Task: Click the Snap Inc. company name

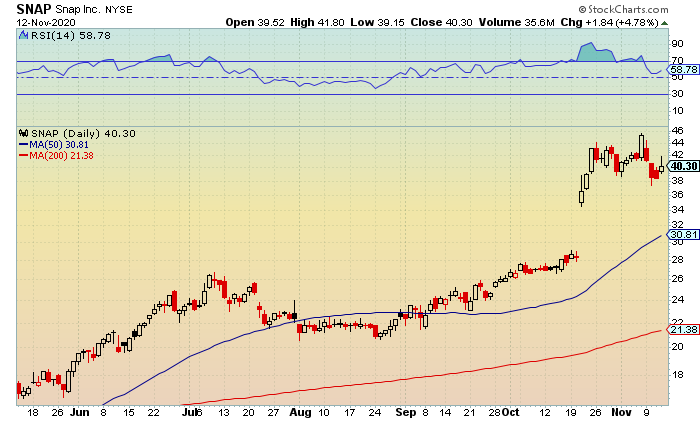Action: 78,9
